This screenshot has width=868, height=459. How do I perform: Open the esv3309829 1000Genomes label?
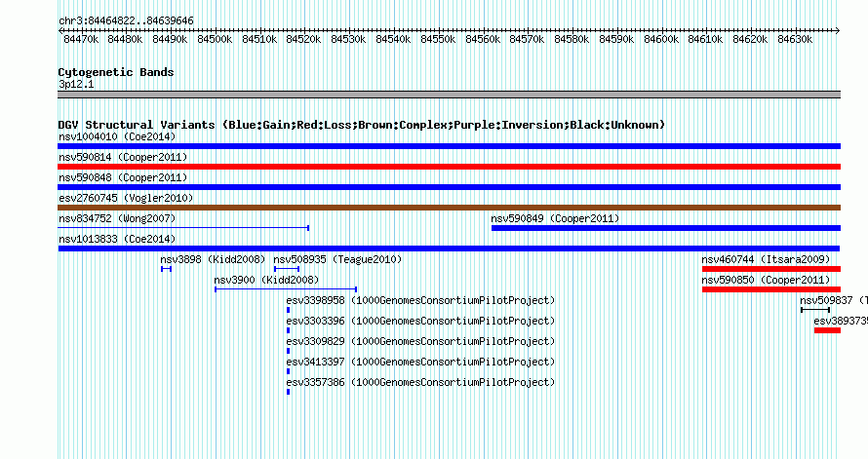pyautogui.click(x=420, y=341)
